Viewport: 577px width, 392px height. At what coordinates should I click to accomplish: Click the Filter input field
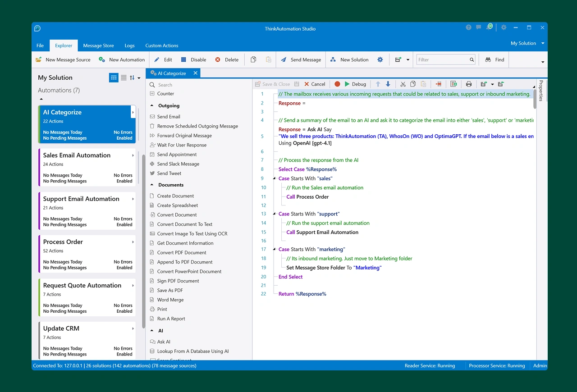pos(442,59)
